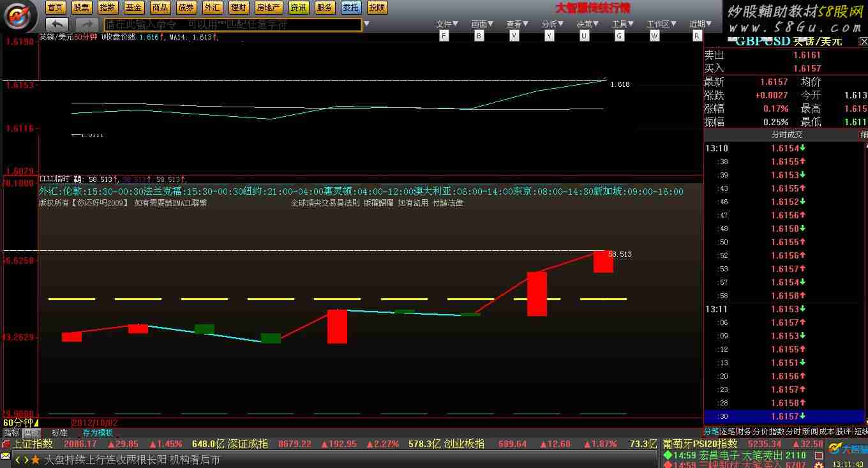The image size is (868, 468).
Task: Click the 商品 toolbar button
Action: 160,8
